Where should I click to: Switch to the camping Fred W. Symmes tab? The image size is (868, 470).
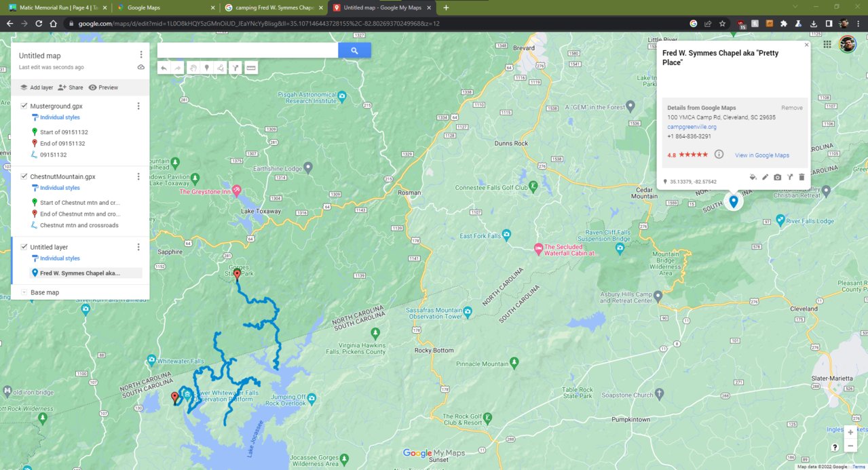pyautogui.click(x=273, y=7)
